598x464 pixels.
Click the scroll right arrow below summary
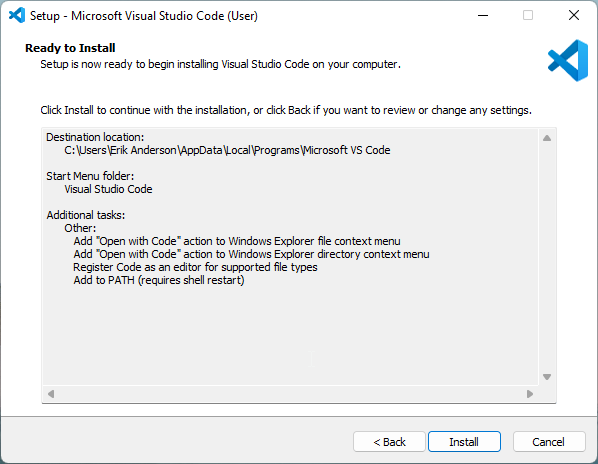(x=530, y=393)
